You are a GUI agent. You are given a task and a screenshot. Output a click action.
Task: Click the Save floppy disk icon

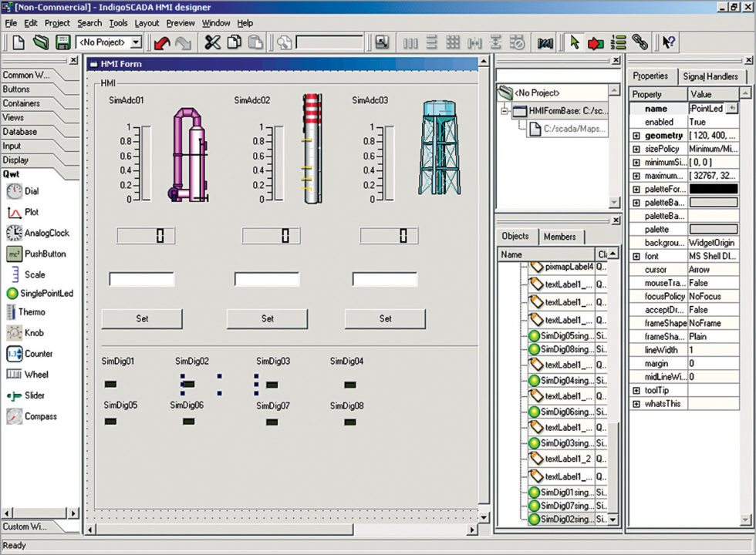tap(62, 42)
